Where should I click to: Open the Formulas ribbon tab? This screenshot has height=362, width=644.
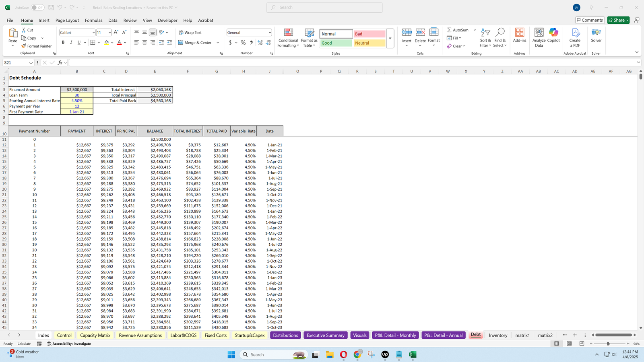93,21
